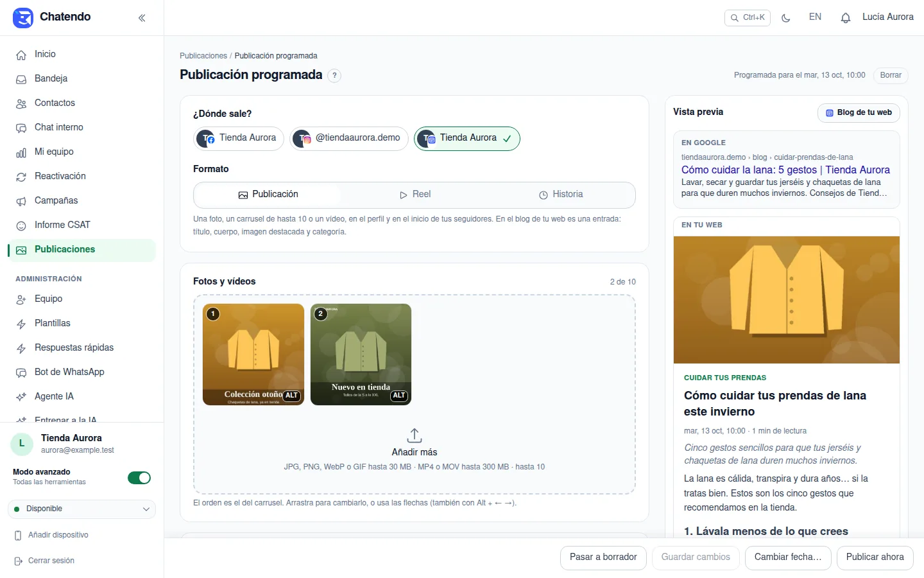Open Bandeja inbox
This screenshot has width=924, height=578.
click(82, 79)
